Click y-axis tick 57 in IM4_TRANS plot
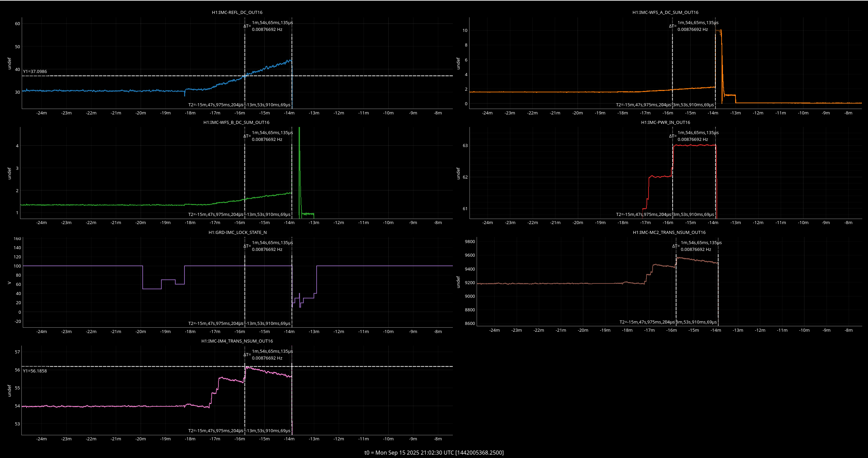Viewport: 868px width, 458px height. (x=17, y=352)
